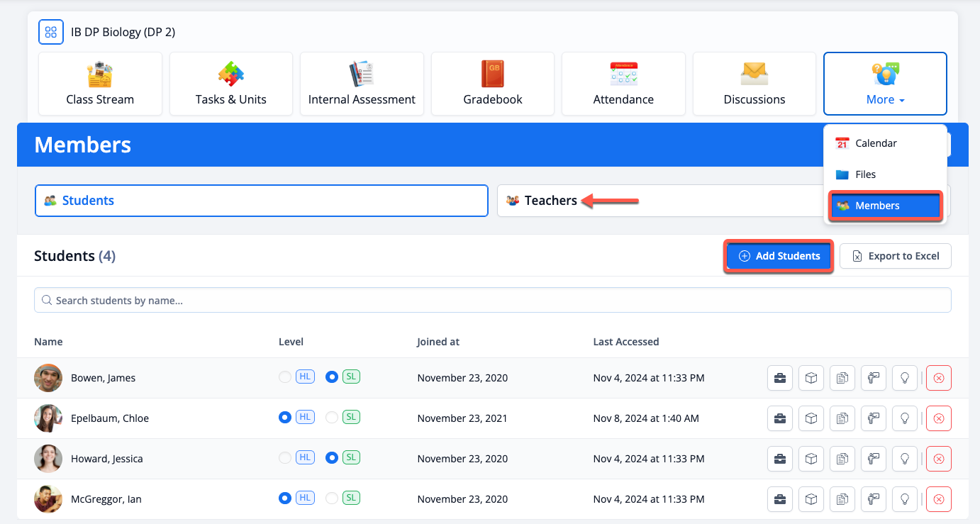Open the documents icon for Jessica Howard

(842, 459)
